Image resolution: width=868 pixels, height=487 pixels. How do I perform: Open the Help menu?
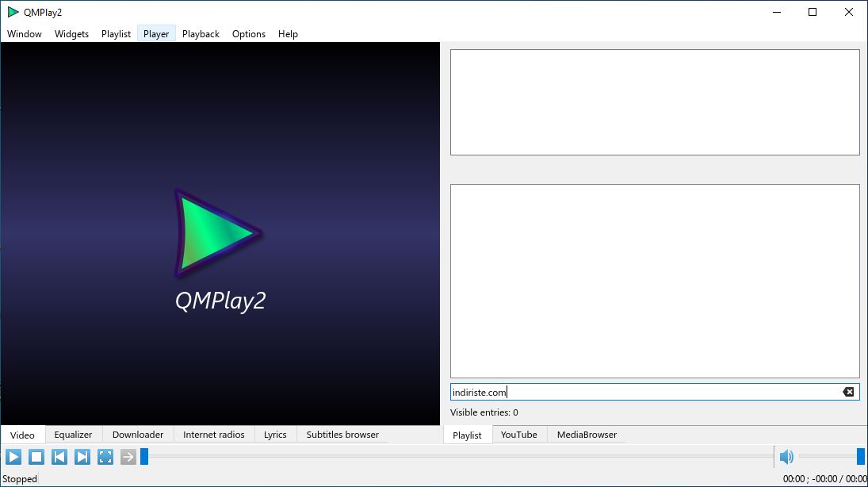(288, 34)
